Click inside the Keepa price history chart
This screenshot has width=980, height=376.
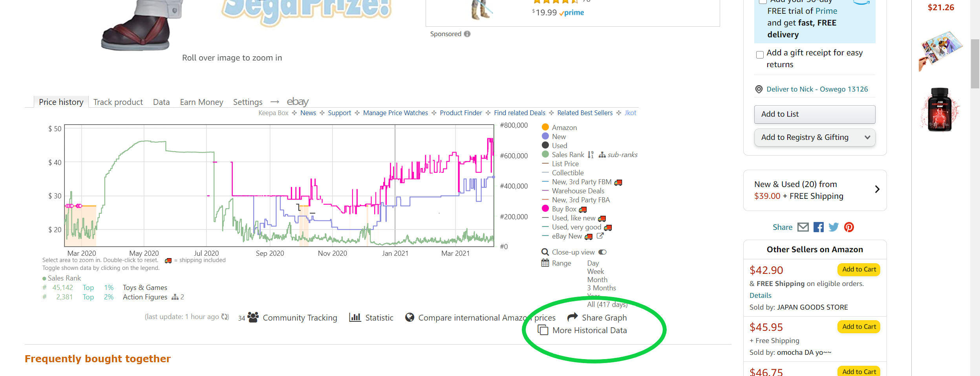(279, 185)
